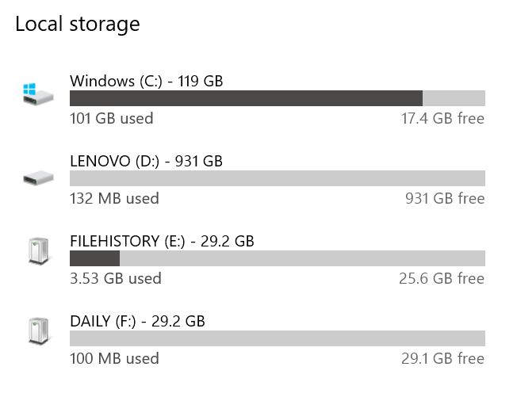The image size is (517, 420).
Task: Click the 100 MB used text
Action: 114,359
